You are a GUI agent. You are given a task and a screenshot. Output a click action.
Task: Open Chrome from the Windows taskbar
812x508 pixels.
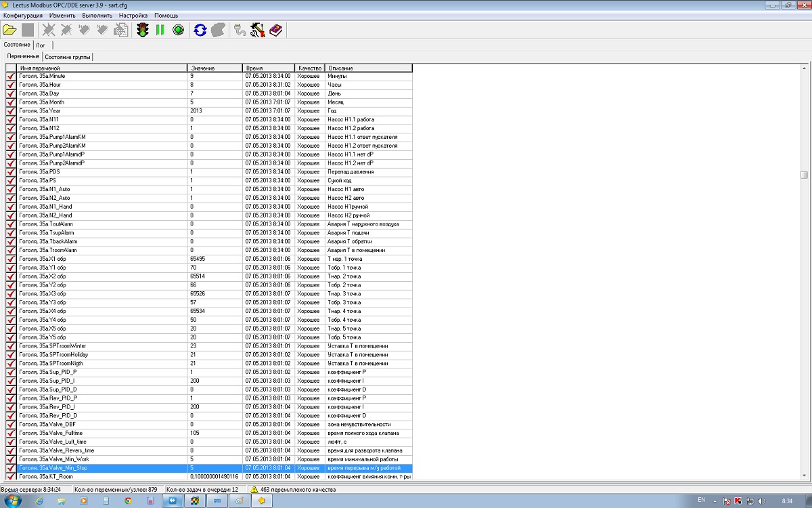coord(128,501)
